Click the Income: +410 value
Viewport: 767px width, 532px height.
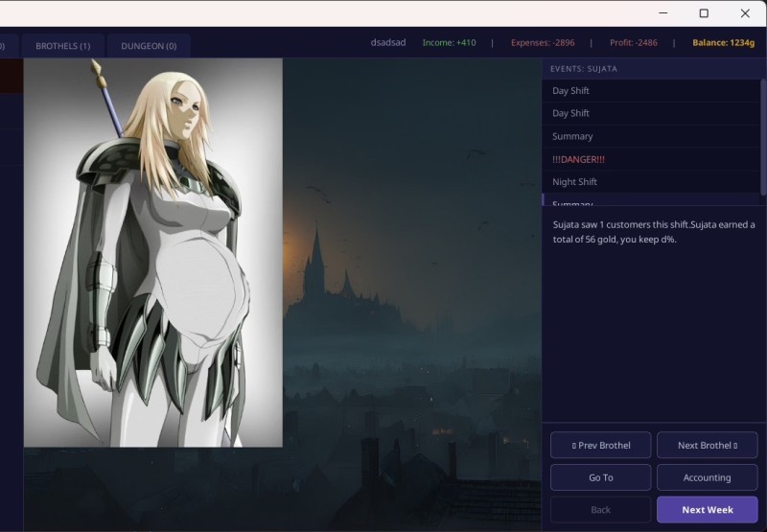click(449, 42)
